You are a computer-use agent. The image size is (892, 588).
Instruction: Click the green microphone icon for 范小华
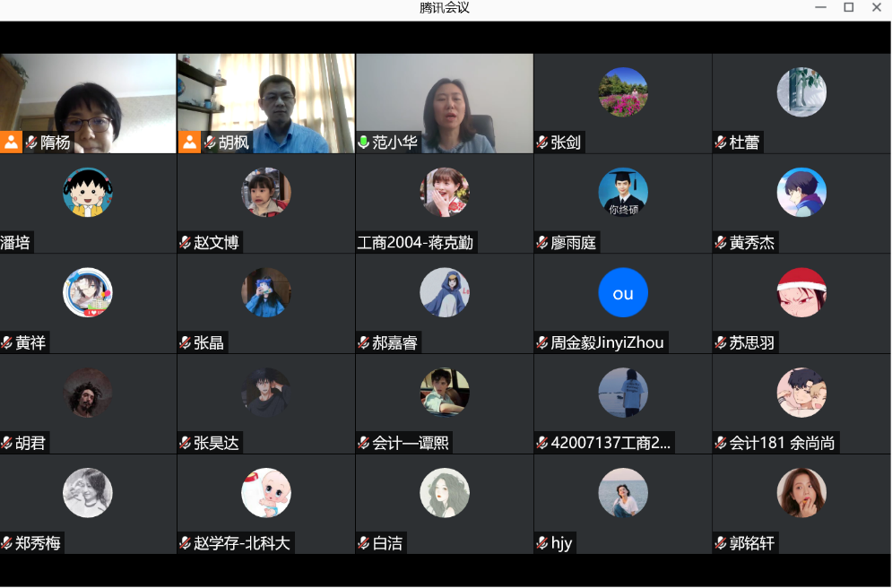[363, 143]
